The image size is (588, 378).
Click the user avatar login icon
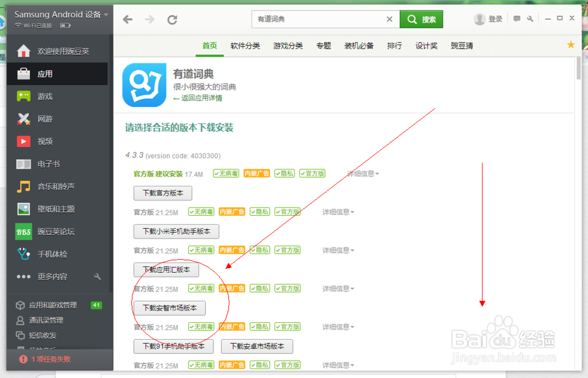[x=479, y=19]
